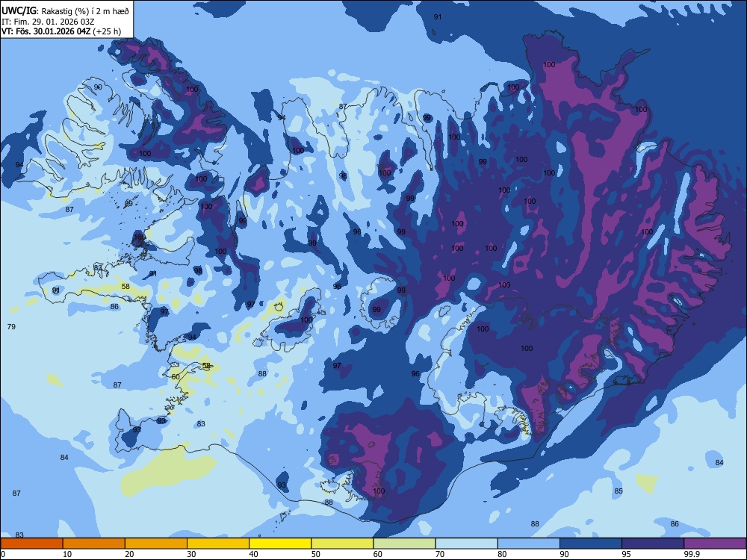Screen dimensions: 747x560
Task: Click the amber 20–30 legend swatch
Action: (x=156, y=544)
